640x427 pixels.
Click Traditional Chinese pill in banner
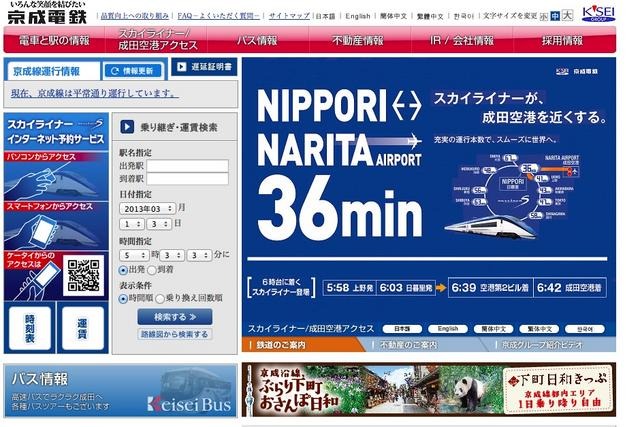click(x=539, y=329)
